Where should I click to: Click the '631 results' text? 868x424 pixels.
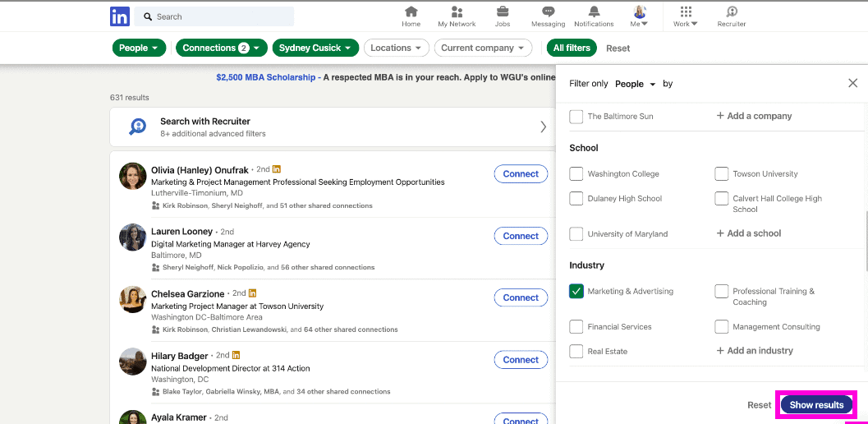[x=129, y=98]
